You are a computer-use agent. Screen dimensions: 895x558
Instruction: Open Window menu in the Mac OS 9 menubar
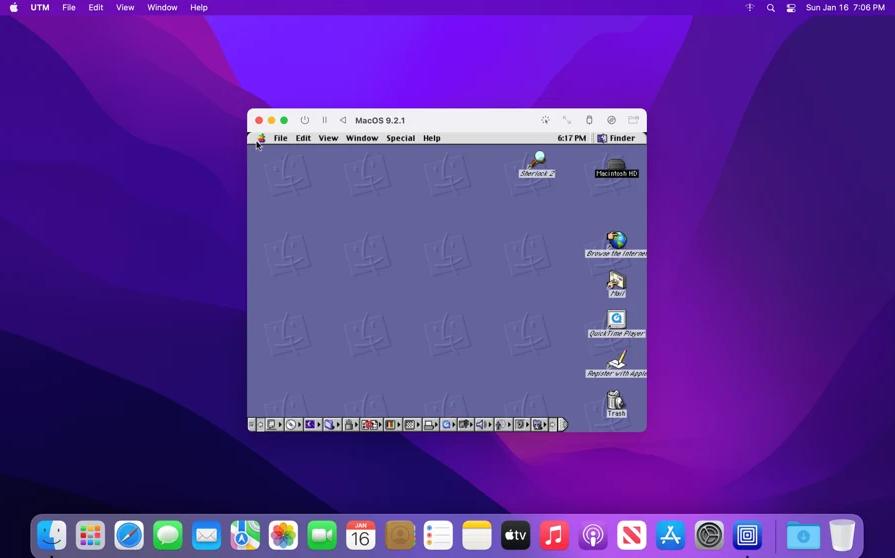coord(362,138)
